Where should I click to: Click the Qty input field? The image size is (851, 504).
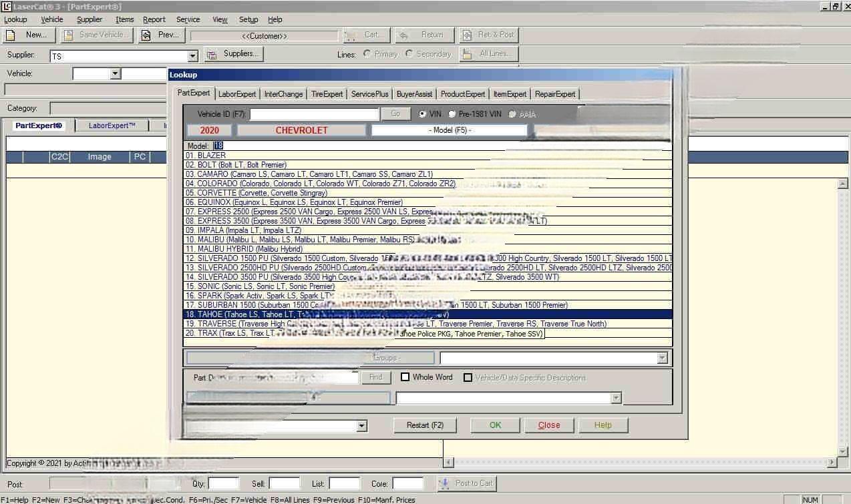click(223, 484)
